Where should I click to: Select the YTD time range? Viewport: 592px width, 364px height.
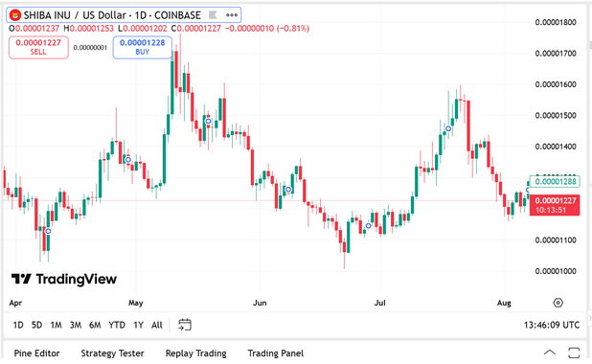coord(117,325)
